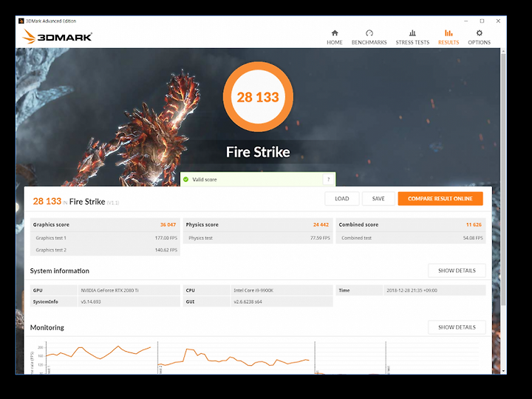Click the scrollbar down arrow
This screenshot has height=399, width=532.
click(503, 371)
